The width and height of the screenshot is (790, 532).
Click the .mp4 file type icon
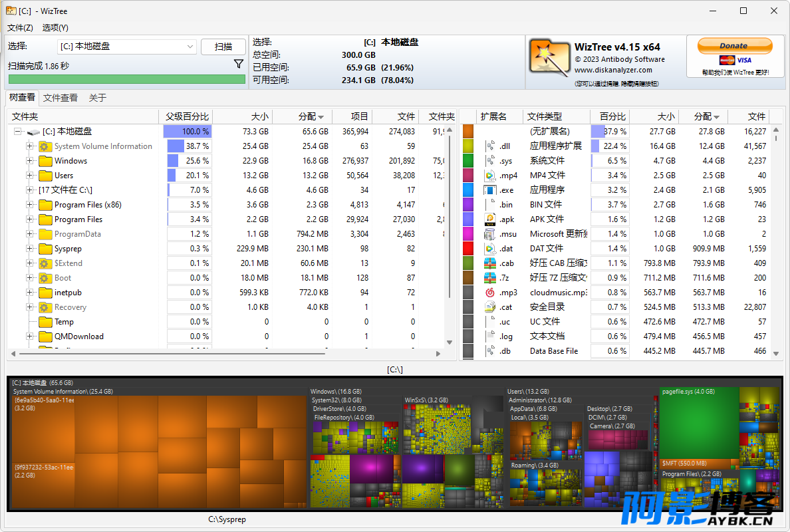[x=489, y=176]
